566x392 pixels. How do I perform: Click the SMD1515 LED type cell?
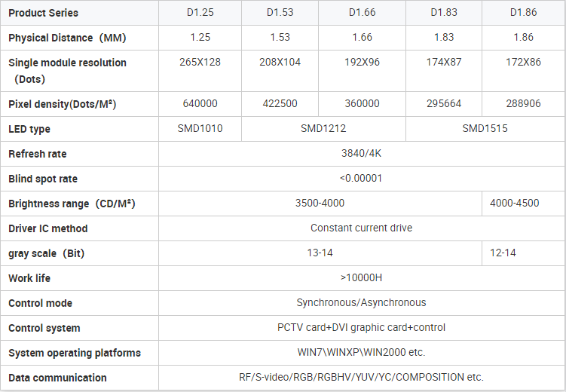point(485,128)
